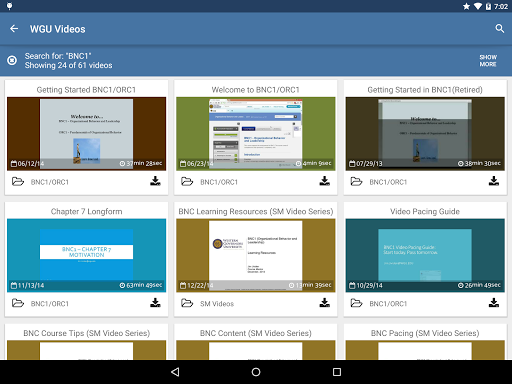Download the Welcome to BNC1/ORC1 video
512x384 pixels.
coord(325,181)
